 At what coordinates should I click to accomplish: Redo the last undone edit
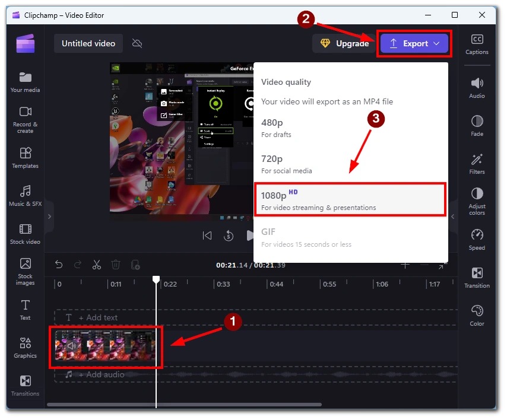coord(78,265)
